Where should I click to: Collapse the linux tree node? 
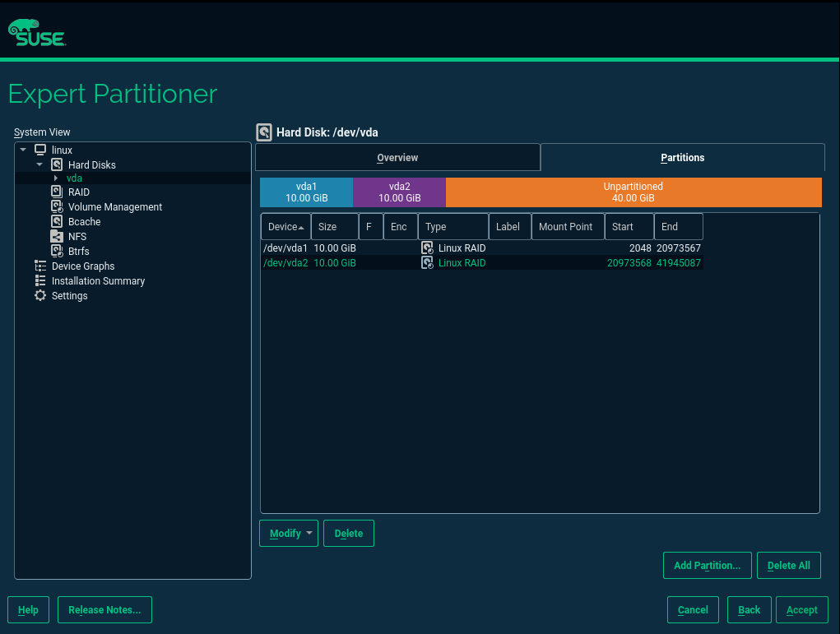point(23,150)
